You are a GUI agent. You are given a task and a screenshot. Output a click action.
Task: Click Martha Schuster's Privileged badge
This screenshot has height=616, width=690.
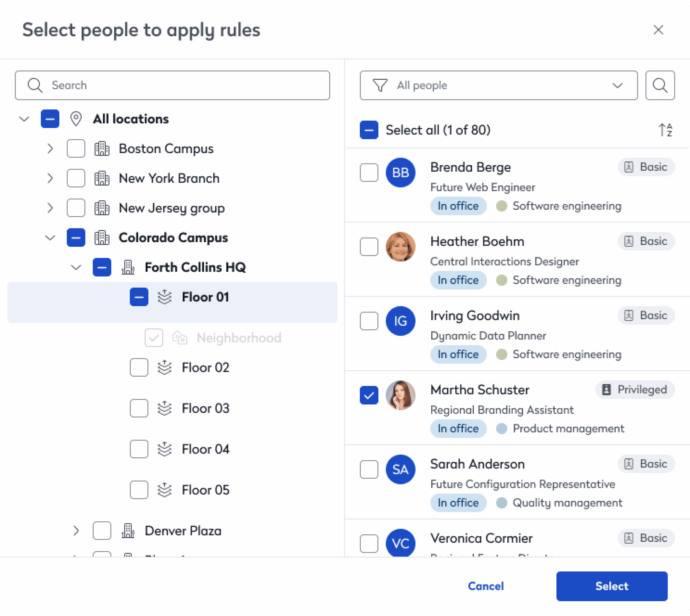click(635, 390)
